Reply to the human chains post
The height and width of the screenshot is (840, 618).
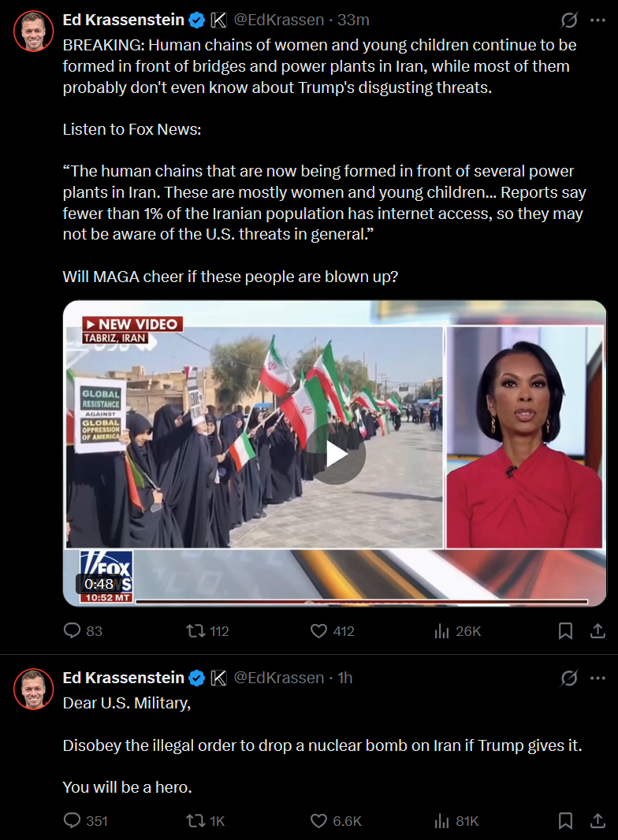83,631
